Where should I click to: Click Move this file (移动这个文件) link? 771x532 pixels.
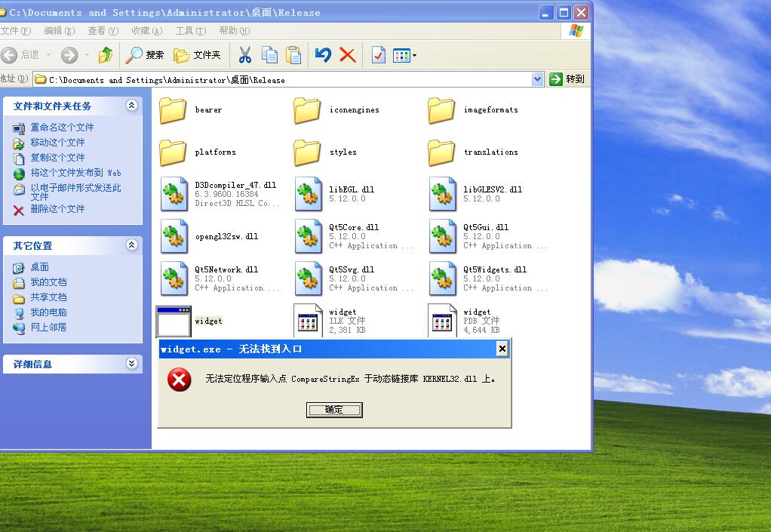(57, 143)
